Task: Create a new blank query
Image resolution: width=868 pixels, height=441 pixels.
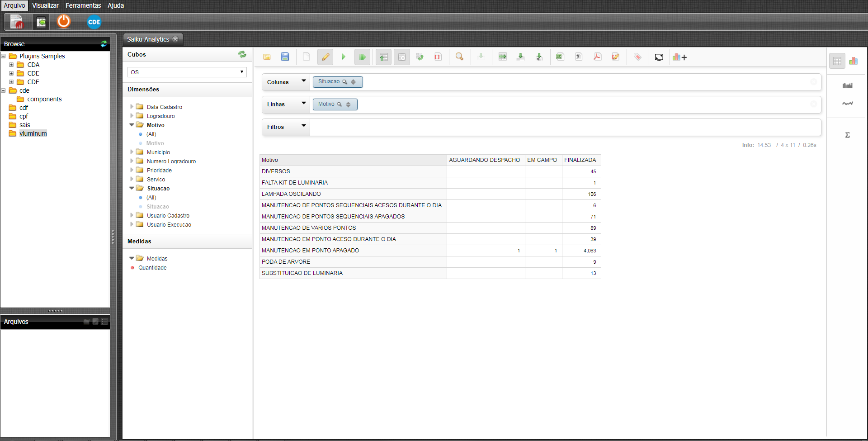Action: pos(307,57)
